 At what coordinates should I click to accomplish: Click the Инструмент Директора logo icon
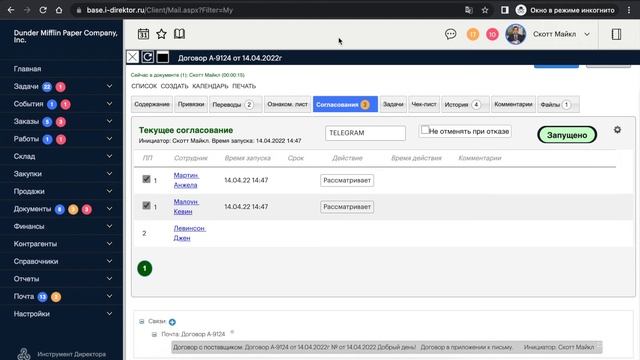[x=24, y=354]
